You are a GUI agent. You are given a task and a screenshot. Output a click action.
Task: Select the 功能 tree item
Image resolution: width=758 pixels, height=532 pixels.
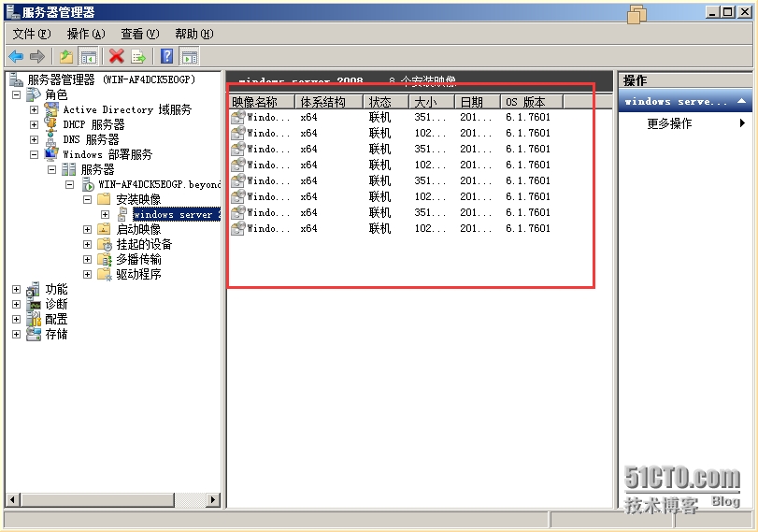(56, 289)
